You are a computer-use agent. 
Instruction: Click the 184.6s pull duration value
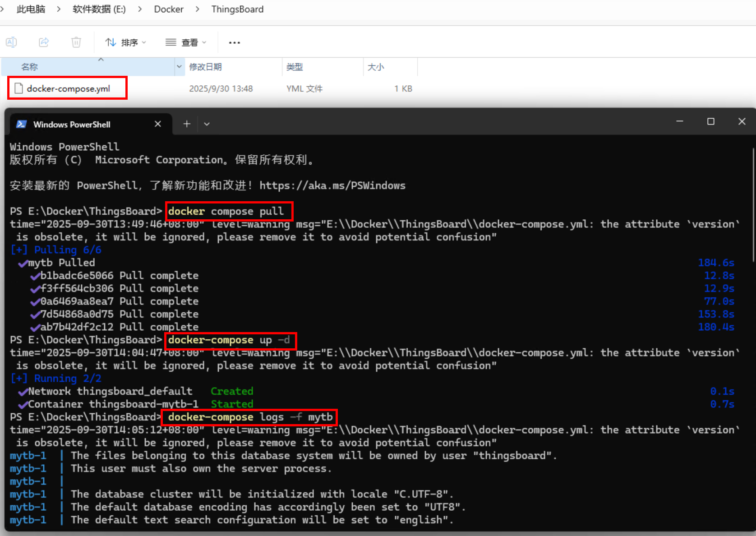[716, 263]
